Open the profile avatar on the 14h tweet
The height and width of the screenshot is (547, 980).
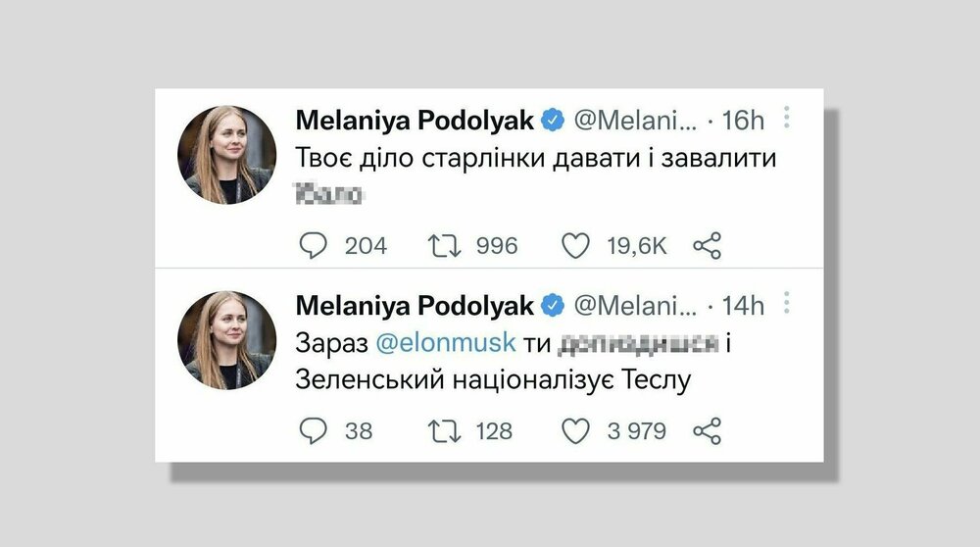[220, 339]
